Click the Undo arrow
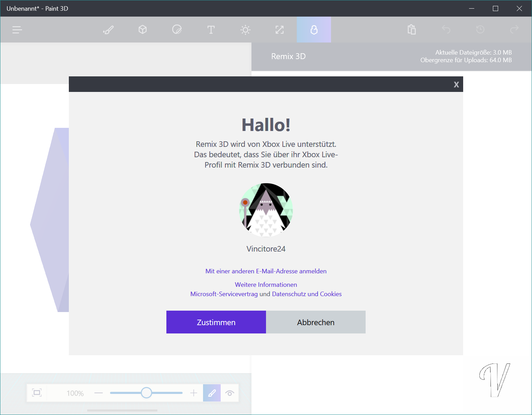The height and width of the screenshot is (415, 532). pos(446,30)
